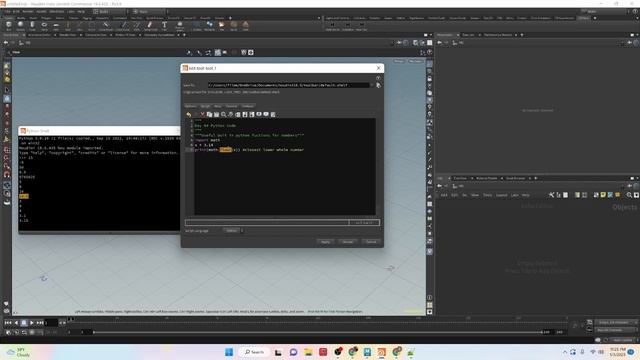Open the Render menu
Image resolution: width=640 pixels, height=360 pixels.
coord(28,11)
